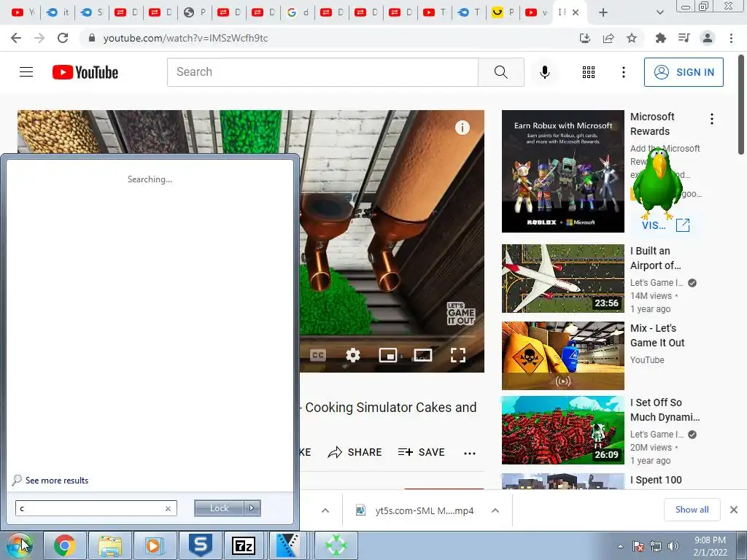Click the install app icon in address bar
747x560 pixels.
[585, 38]
